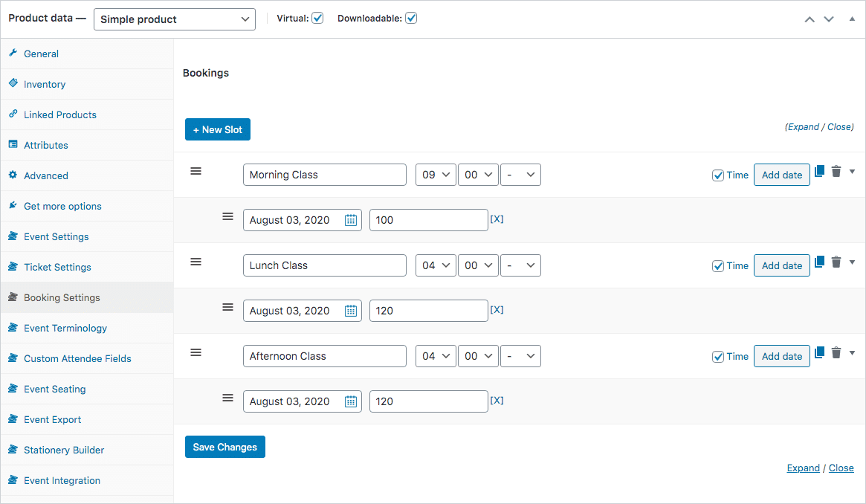
Task: Open the Simple product type dropdown
Action: pyautogui.click(x=174, y=19)
